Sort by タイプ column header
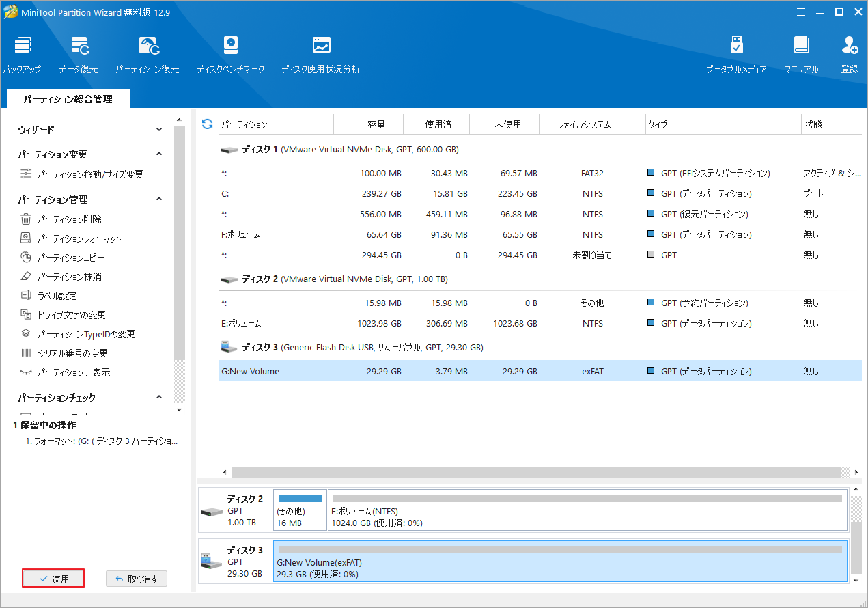868x608 pixels. tap(658, 124)
